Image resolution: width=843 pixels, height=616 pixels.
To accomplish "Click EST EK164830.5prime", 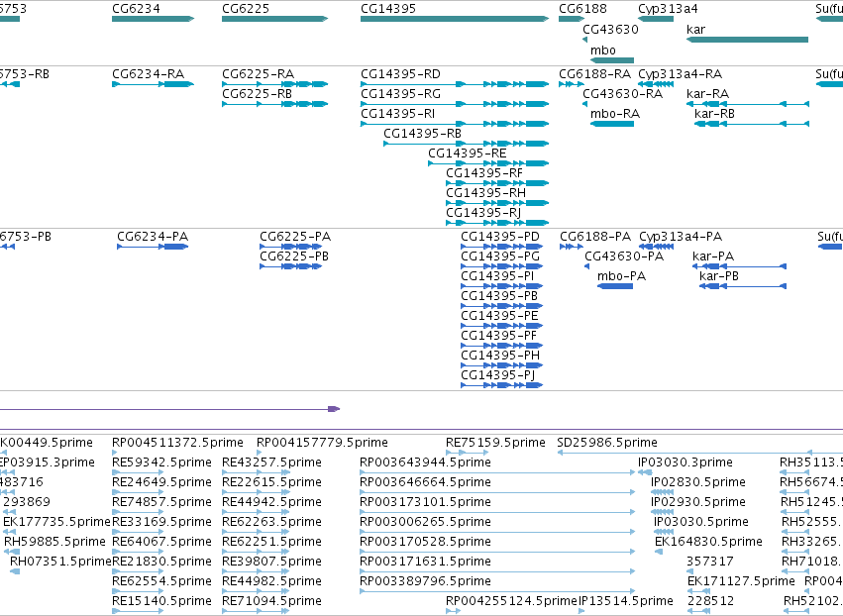I will tap(708, 542).
